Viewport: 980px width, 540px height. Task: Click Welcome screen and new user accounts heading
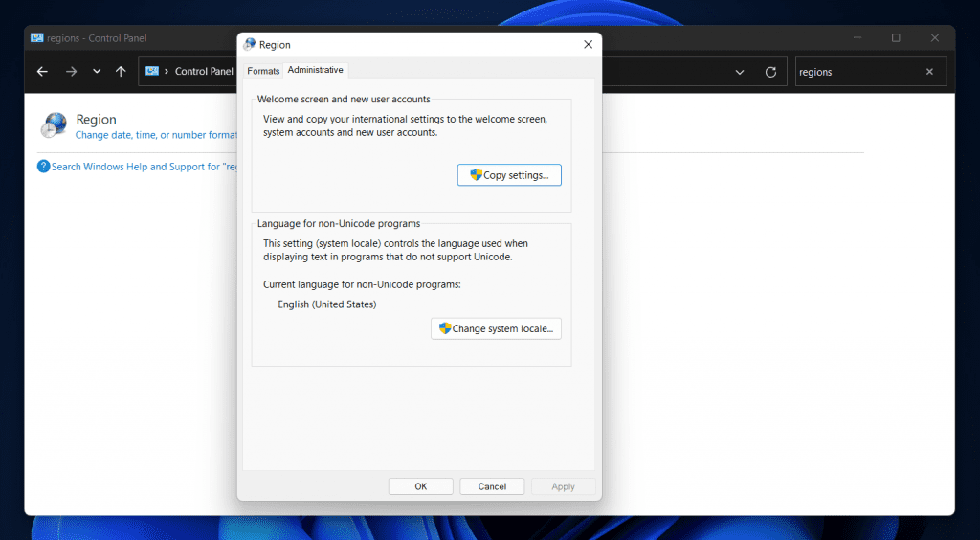click(344, 99)
